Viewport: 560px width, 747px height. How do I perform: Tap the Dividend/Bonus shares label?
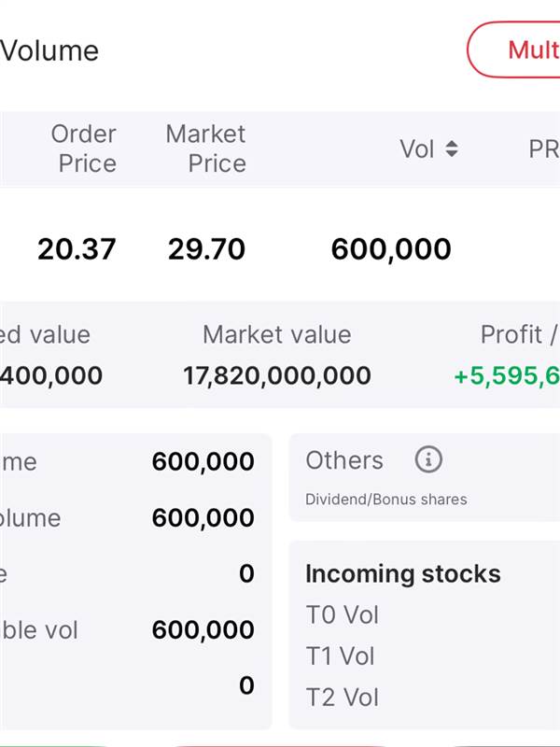(386, 500)
